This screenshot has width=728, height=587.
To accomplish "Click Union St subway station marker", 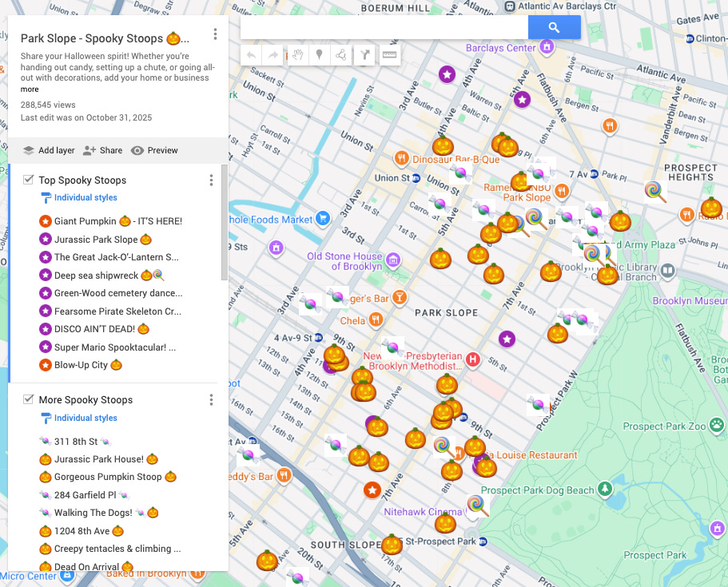I will [416, 178].
